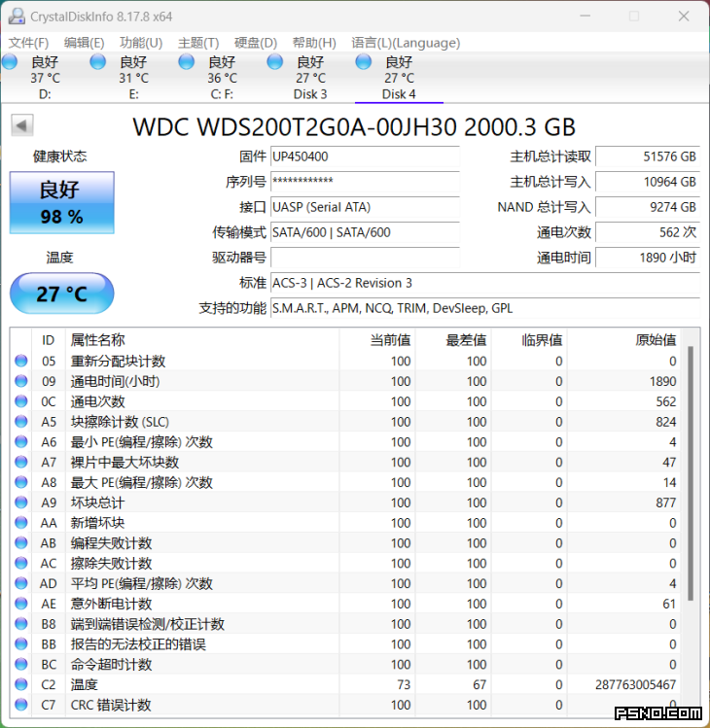
Task: Click the power-on hours value 1890 小时
Action: point(648,258)
